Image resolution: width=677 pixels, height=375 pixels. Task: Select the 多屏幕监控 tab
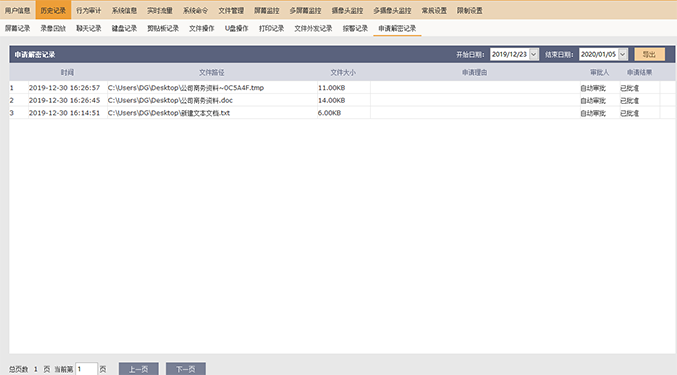(x=305, y=10)
